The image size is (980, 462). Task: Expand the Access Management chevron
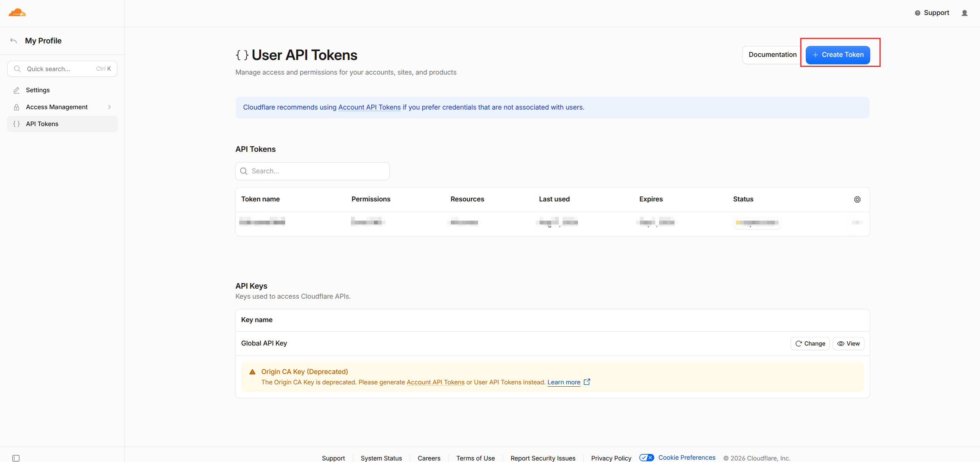coord(110,107)
